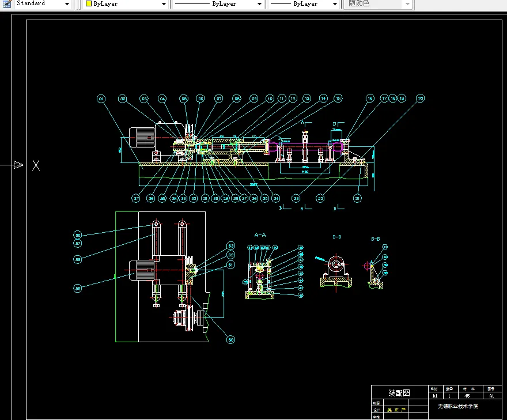Select part balloon 63
Viewport: 507px width, 420px height.
(230, 246)
